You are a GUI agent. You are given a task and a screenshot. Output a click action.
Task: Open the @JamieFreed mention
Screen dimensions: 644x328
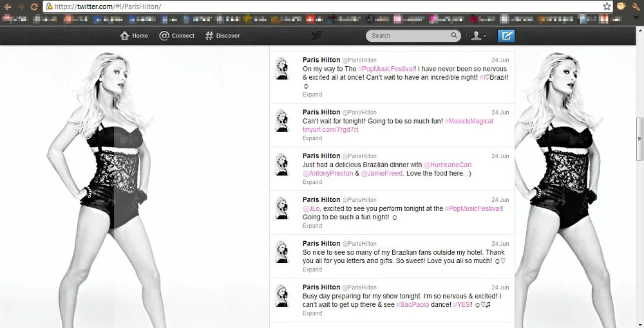(382, 174)
